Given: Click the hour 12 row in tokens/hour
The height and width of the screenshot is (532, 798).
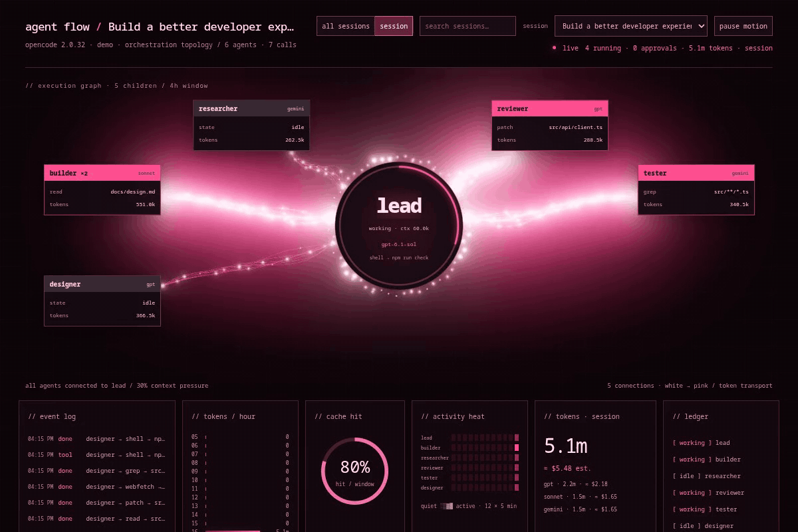Looking at the screenshot, I should [x=240, y=497].
